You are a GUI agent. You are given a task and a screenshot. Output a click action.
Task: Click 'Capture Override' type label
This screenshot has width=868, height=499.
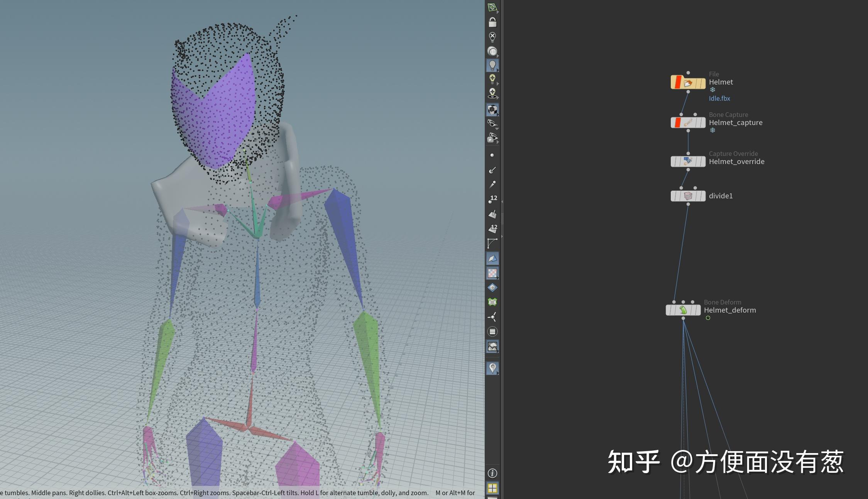[x=733, y=154]
